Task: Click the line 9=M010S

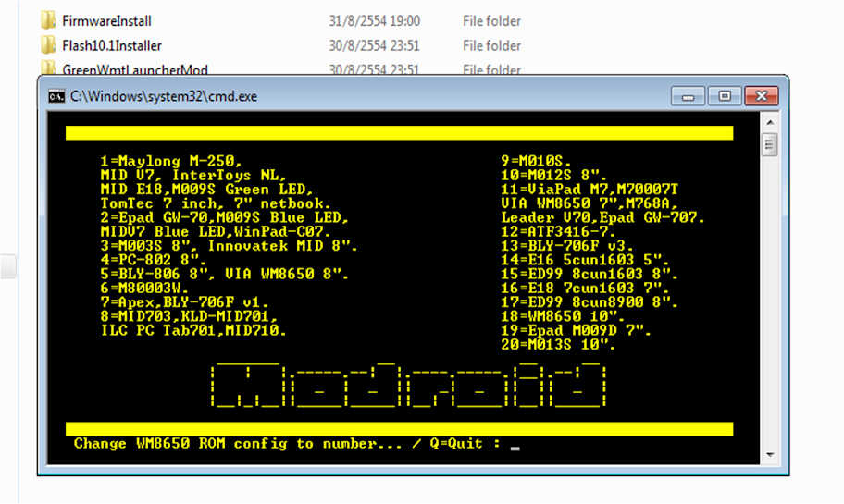Action: tap(536, 161)
